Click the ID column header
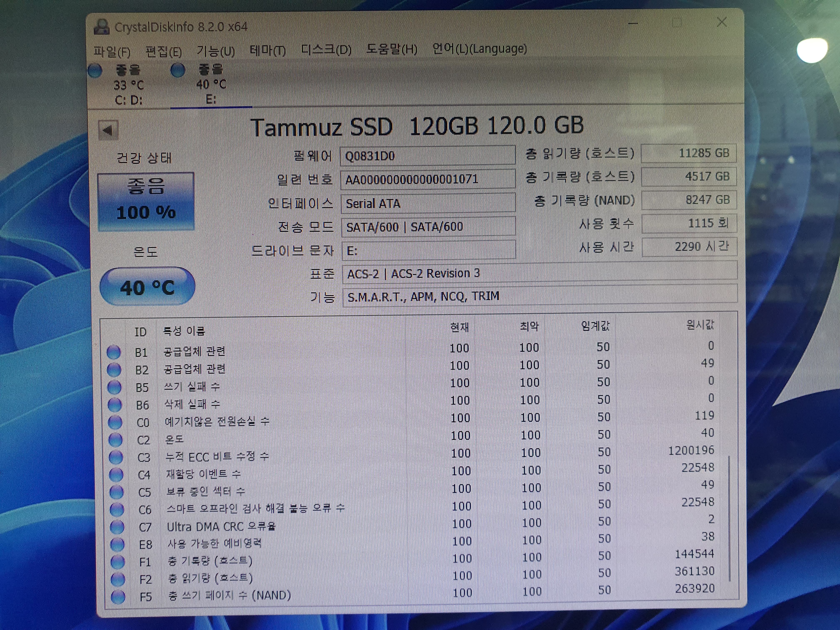Image resolution: width=840 pixels, height=630 pixels. pyautogui.click(x=140, y=332)
